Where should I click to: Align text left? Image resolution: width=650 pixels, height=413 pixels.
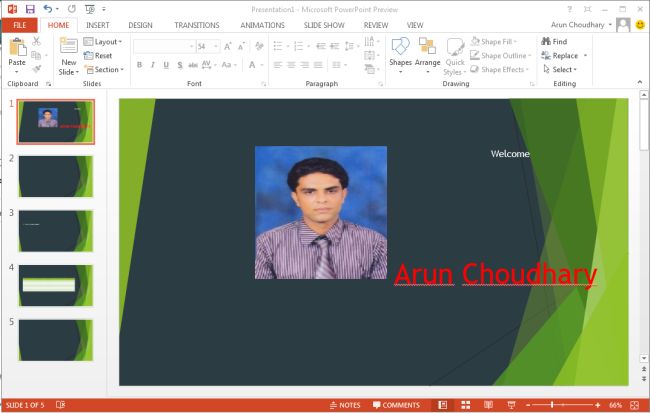tap(278, 65)
